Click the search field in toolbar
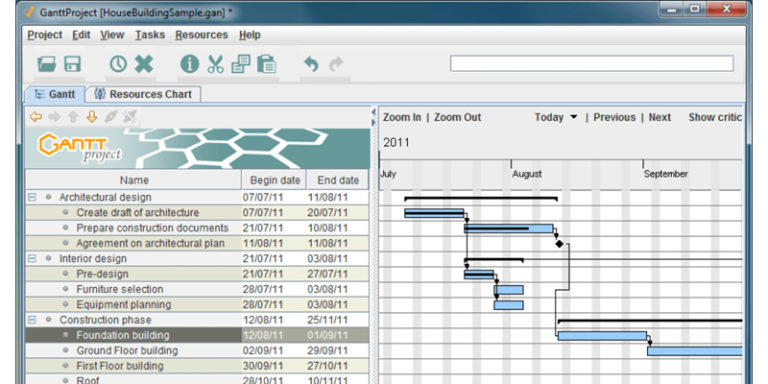This screenshot has height=384, width=768. (592, 64)
